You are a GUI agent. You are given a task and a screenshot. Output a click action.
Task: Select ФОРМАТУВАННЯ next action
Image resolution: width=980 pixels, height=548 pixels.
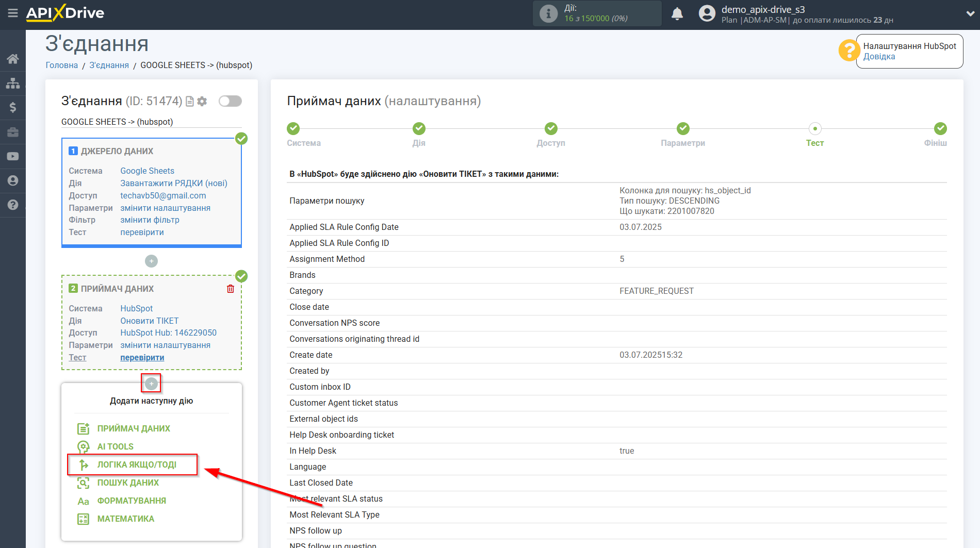tap(132, 501)
